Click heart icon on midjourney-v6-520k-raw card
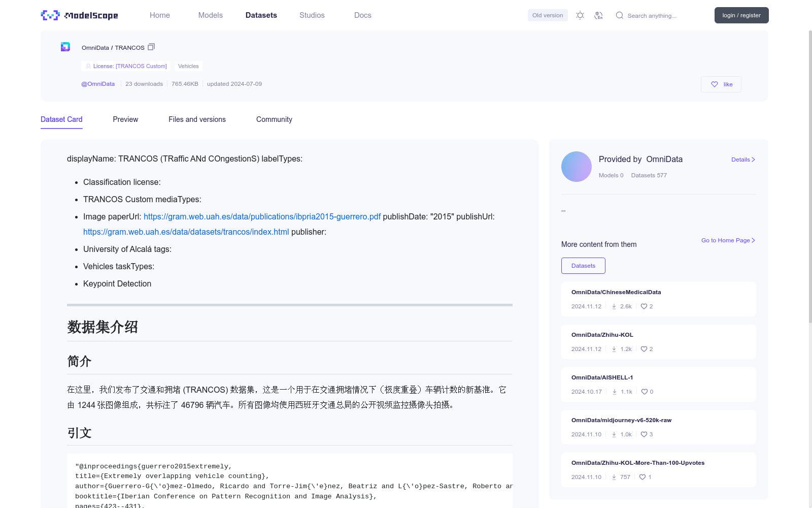Image resolution: width=812 pixels, height=508 pixels. (x=644, y=434)
